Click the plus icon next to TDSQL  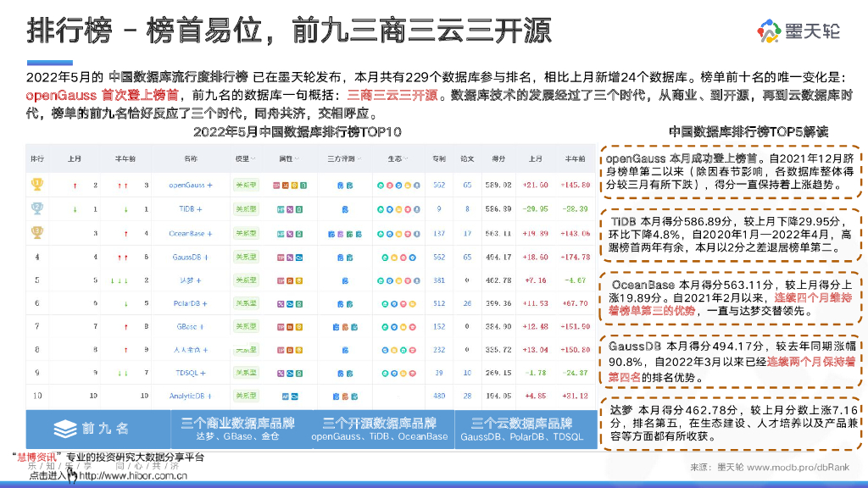click(203, 374)
